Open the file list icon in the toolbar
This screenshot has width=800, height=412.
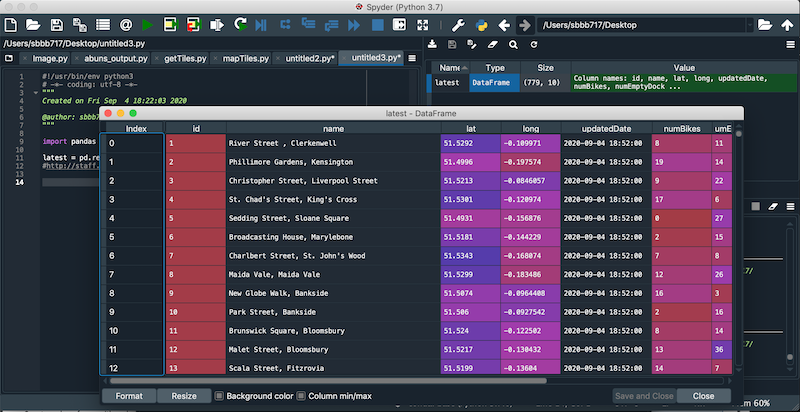(103, 25)
